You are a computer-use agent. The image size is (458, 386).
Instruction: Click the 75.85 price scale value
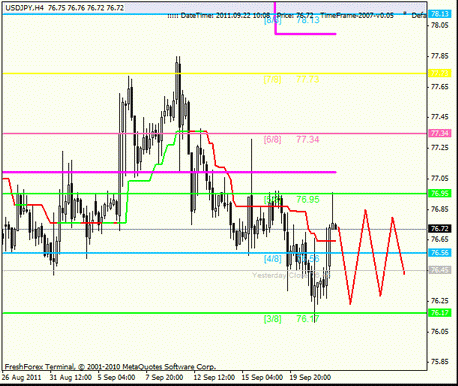440,362
